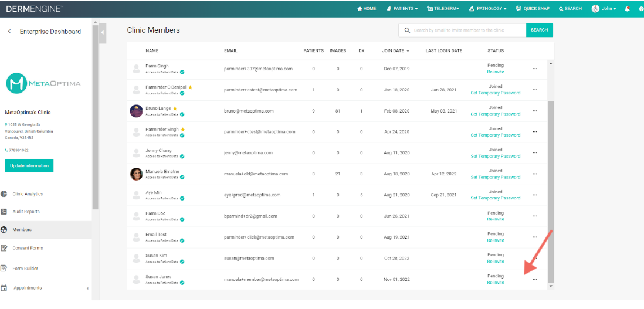
Task: Open more options for Parm Singh
Action: pyautogui.click(x=534, y=69)
